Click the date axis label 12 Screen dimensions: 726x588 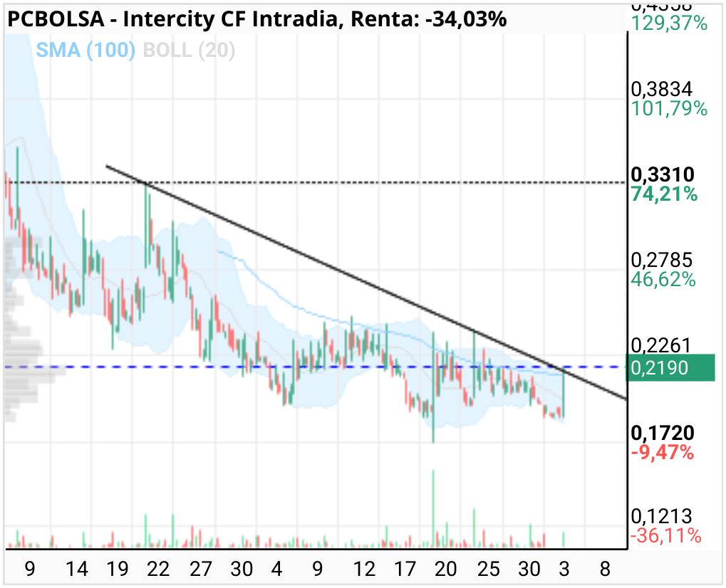[x=364, y=569]
